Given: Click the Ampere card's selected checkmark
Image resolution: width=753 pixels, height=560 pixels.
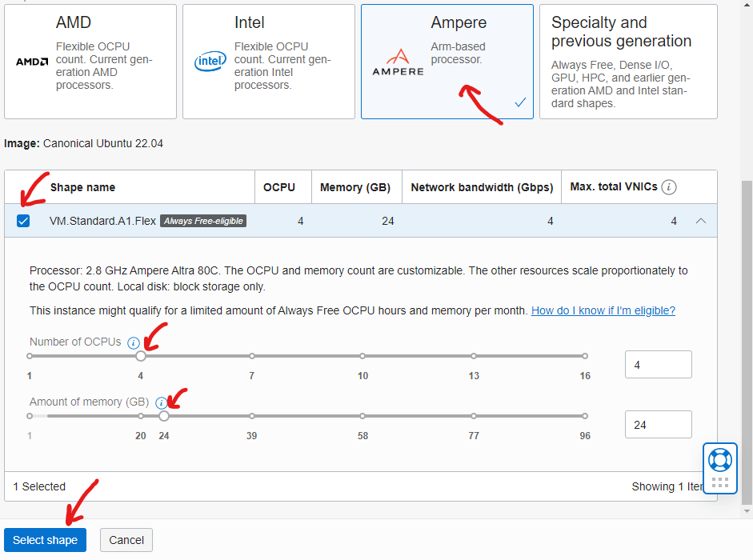Looking at the screenshot, I should coord(520,102).
